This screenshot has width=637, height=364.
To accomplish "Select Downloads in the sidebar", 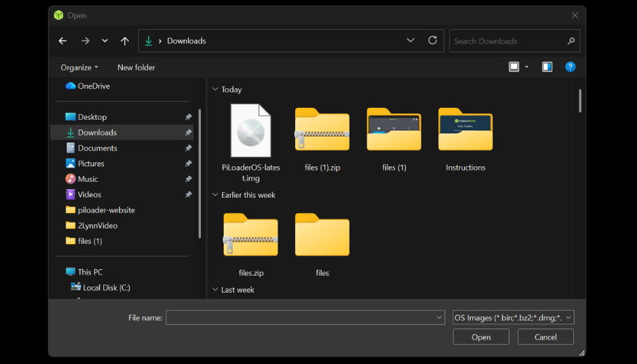I will pos(122,133).
